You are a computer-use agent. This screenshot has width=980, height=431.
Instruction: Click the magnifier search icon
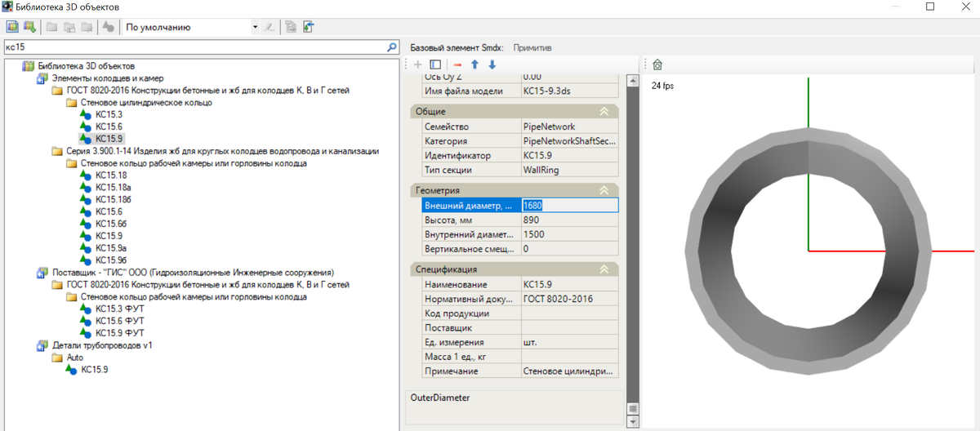(x=392, y=47)
